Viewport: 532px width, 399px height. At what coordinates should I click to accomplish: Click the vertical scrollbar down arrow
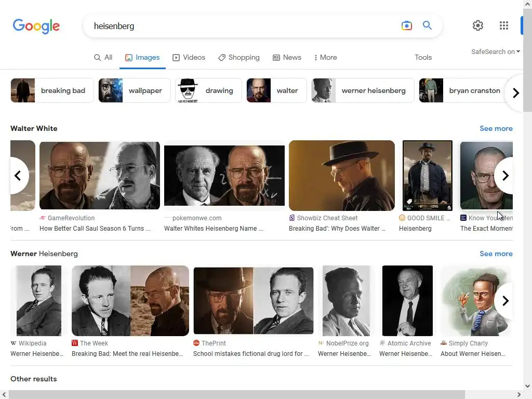527,386
